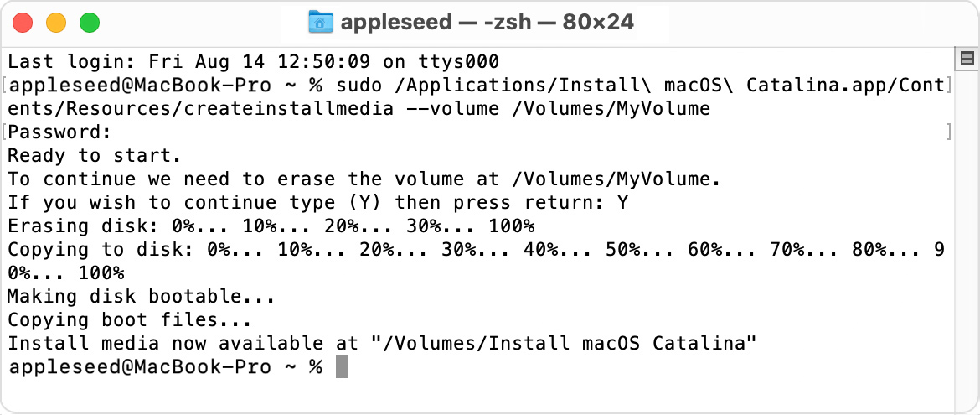Close the Terminal window with red button

(23, 23)
